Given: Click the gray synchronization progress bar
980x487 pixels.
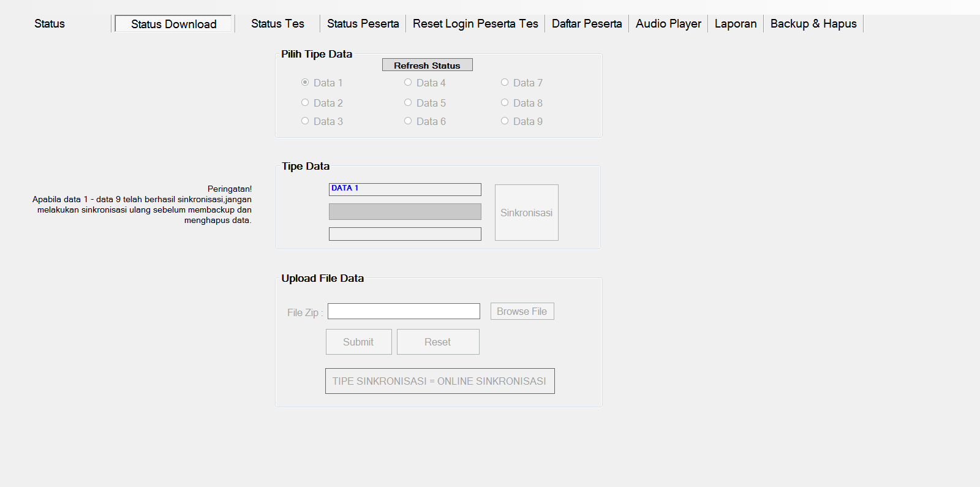Looking at the screenshot, I should pyautogui.click(x=405, y=211).
